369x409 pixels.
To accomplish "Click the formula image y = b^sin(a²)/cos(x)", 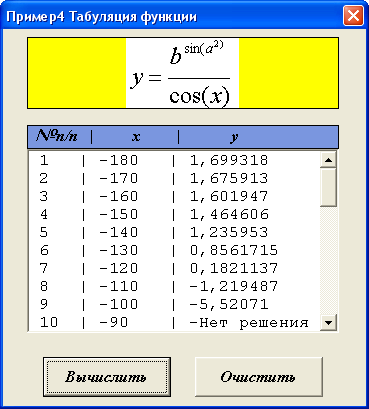I will 183,73.
